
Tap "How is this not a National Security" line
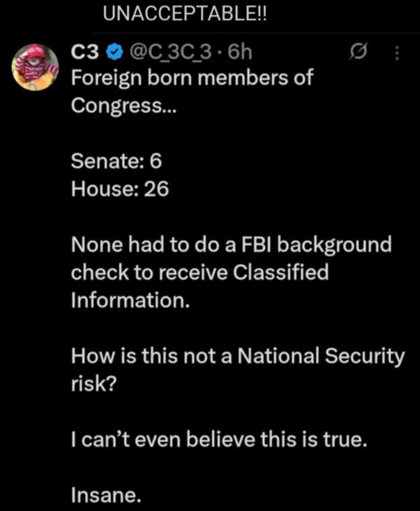click(x=238, y=356)
